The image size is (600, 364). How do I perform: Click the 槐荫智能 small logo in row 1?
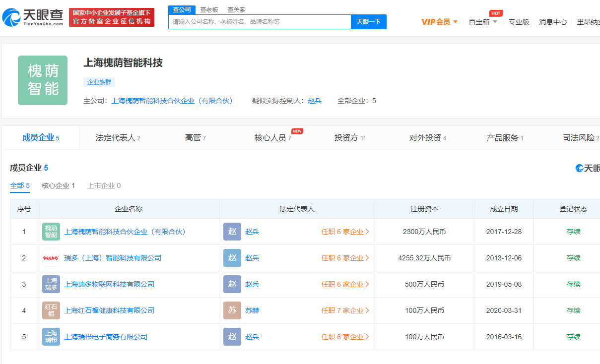[x=51, y=232]
